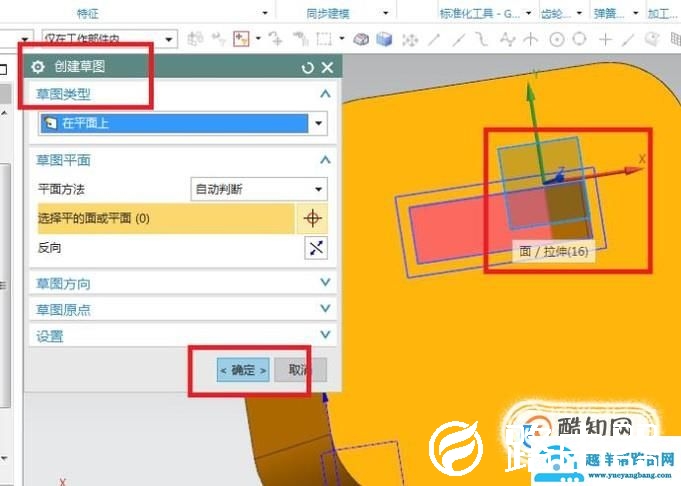Image resolution: width=681 pixels, height=486 pixels.
Task: Click the blue shaded cube icon
Action: [384, 40]
